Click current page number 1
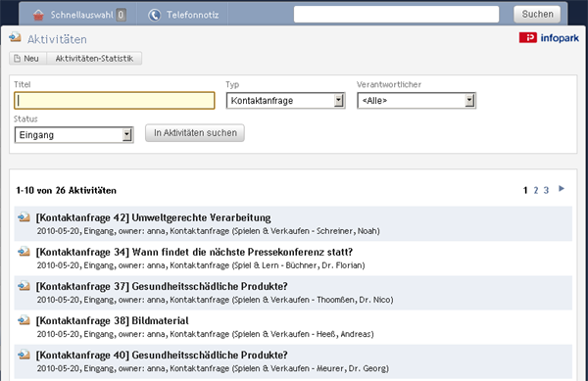The image size is (588, 381). point(525,190)
